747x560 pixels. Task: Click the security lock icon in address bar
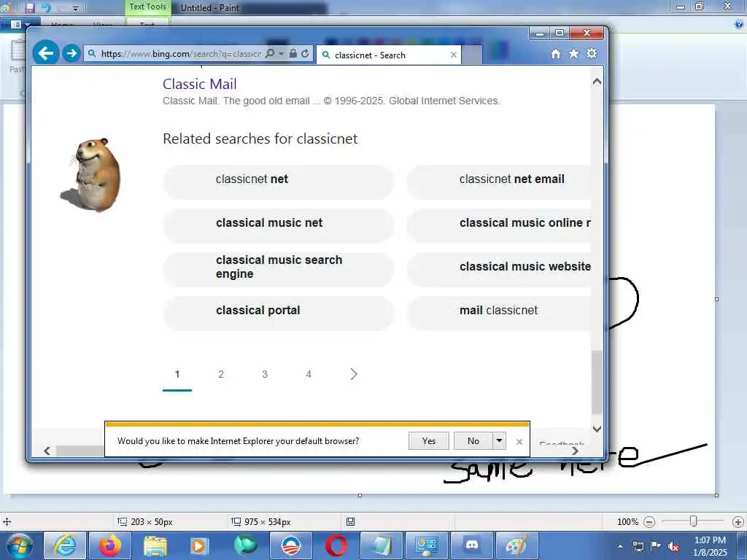(293, 53)
